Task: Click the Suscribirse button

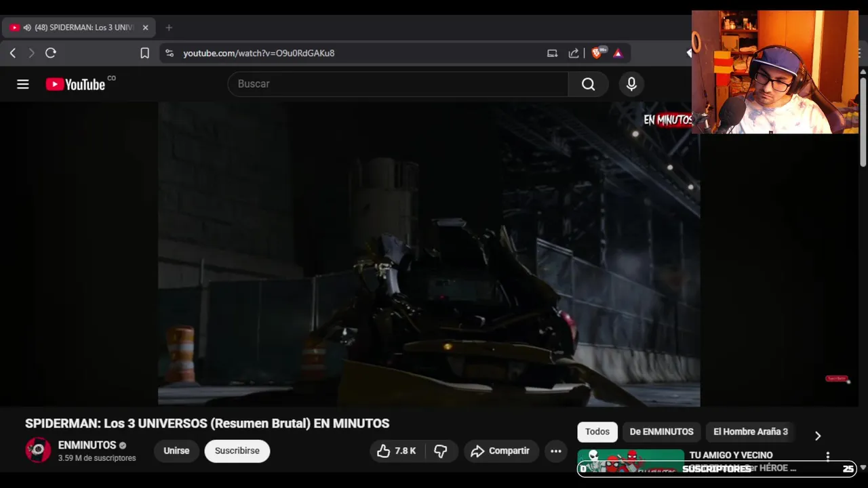Action: pos(237,451)
